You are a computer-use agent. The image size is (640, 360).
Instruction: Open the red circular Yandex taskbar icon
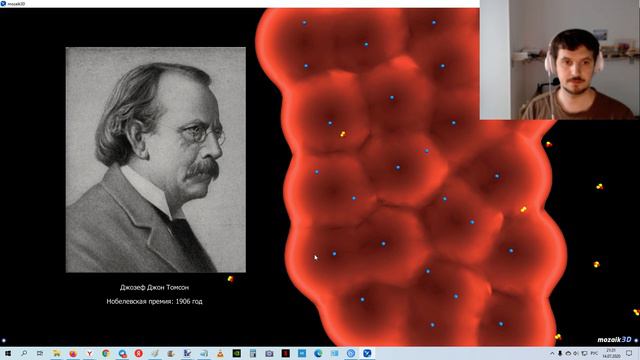(x=139, y=353)
